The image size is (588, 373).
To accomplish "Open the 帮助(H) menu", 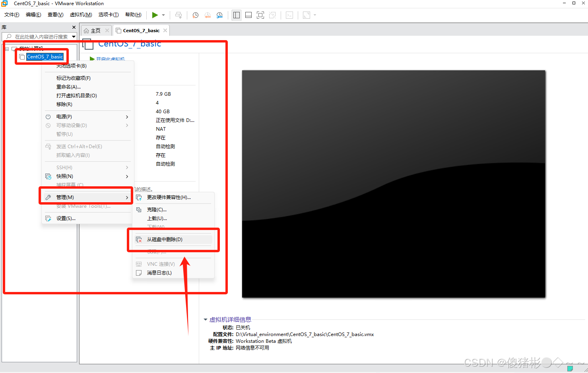I will coord(133,15).
